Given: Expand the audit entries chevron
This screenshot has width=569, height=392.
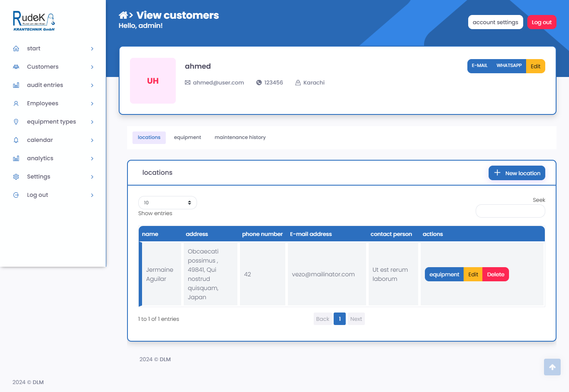Looking at the screenshot, I should click(x=92, y=85).
